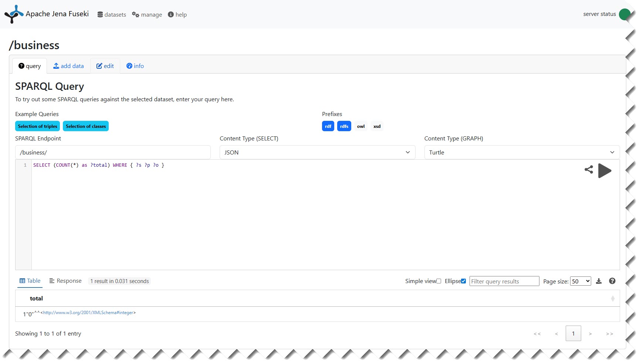Click the Apache Jena Fuseki logo
Image resolution: width=640 pixels, height=364 pixels.
pos(14,14)
